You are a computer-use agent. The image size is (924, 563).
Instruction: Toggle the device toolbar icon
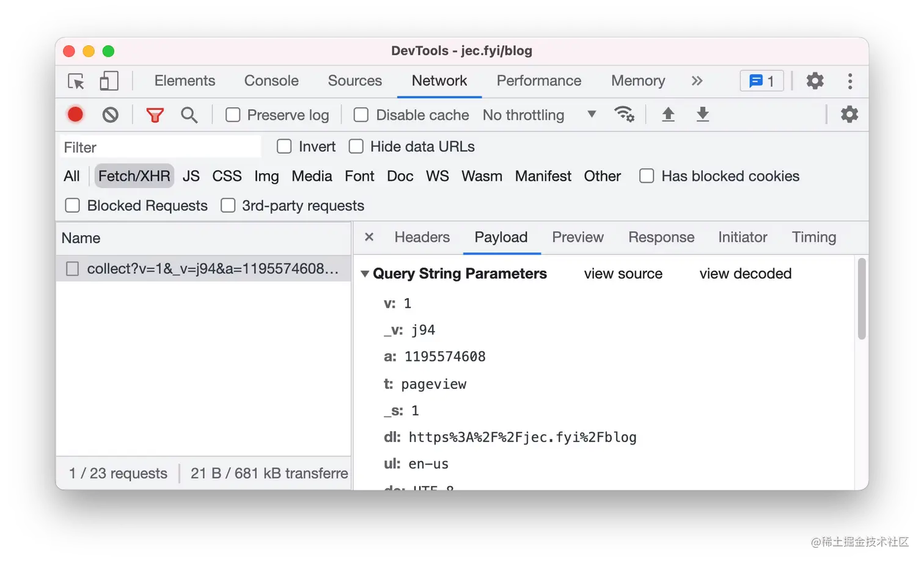109,81
